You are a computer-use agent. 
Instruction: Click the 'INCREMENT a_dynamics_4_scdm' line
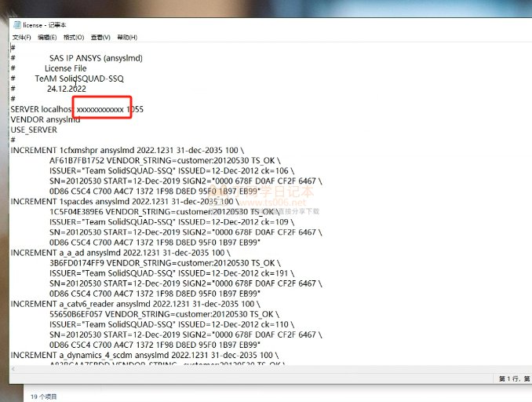point(145,355)
